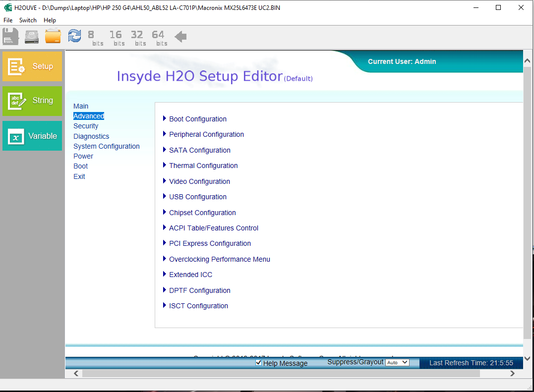Toggle the Help Message checkbox

coord(258,363)
